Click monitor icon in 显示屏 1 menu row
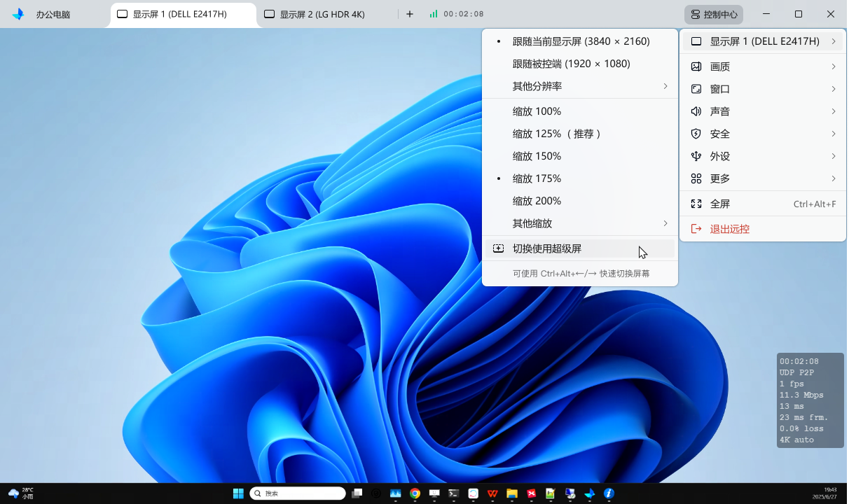The height and width of the screenshot is (504, 849). pos(696,41)
